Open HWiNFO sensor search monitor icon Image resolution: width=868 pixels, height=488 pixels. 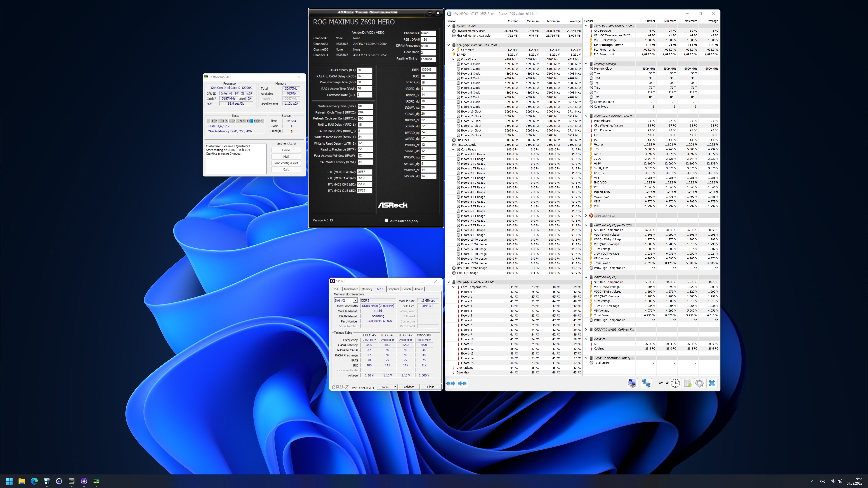tap(632, 383)
